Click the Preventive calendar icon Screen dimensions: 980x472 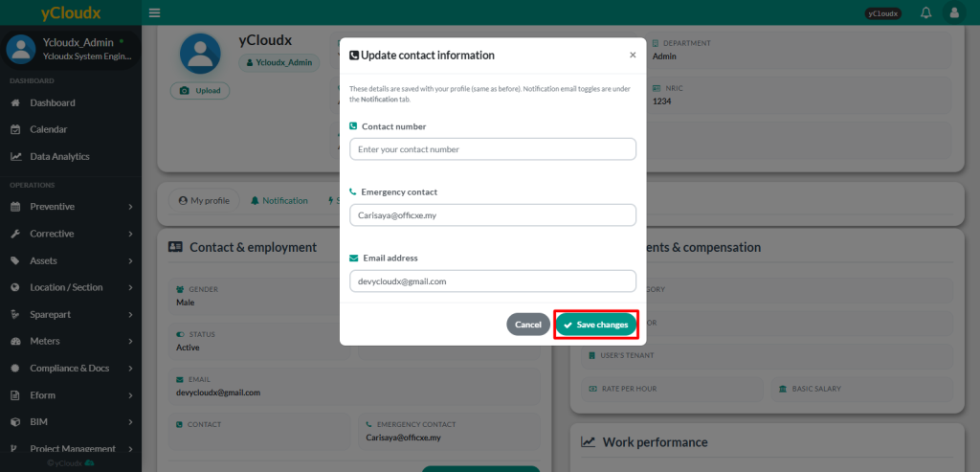click(x=16, y=206)
